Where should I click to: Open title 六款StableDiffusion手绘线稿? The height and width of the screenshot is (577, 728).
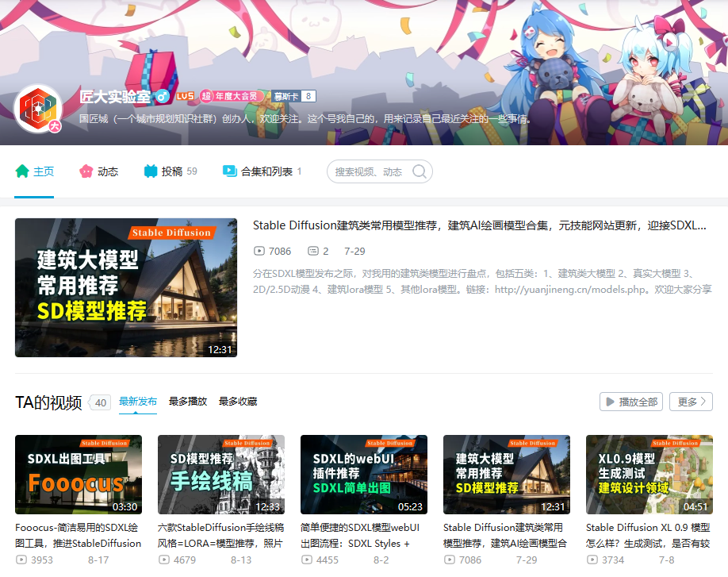tap(221, 535)
